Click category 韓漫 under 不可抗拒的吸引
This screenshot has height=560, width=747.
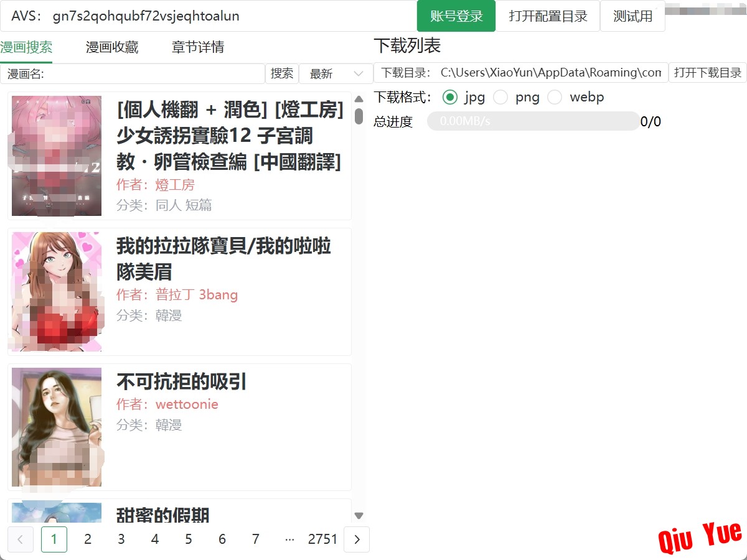[169, 425]
